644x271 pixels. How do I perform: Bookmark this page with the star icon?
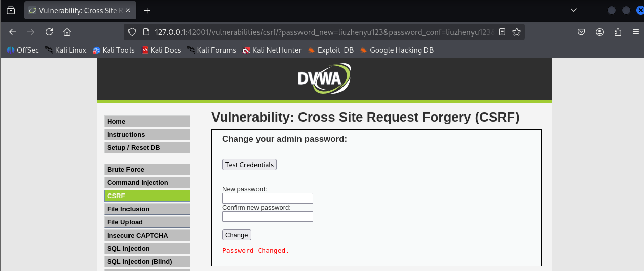pyautogui.click(x=516, y=32)
